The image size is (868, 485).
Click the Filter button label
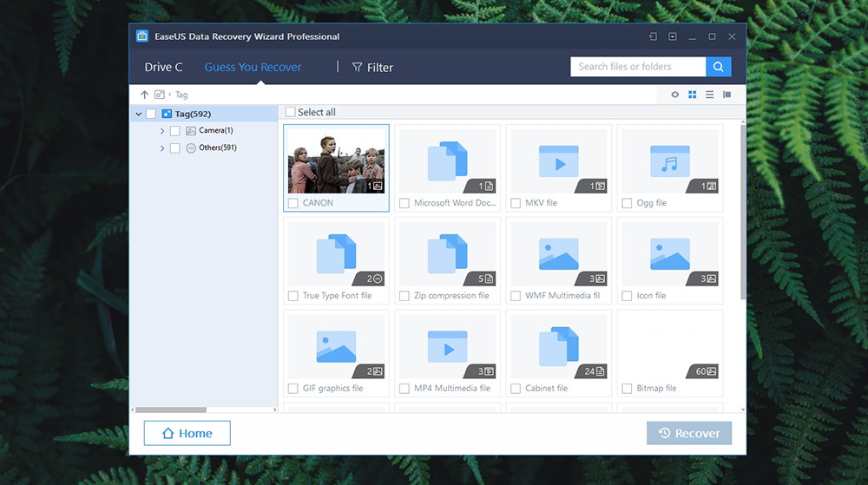380,68
